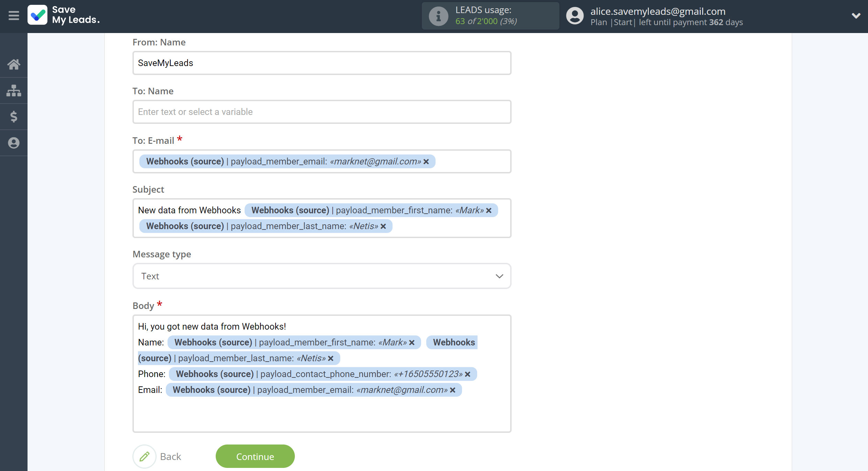Click the Continue button
The image size is (868, 471).
pyautogui.click(x=255, y=457)
